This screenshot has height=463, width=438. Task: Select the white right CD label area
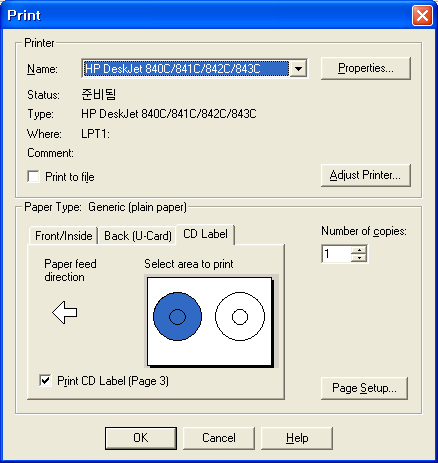coord(240,317)
